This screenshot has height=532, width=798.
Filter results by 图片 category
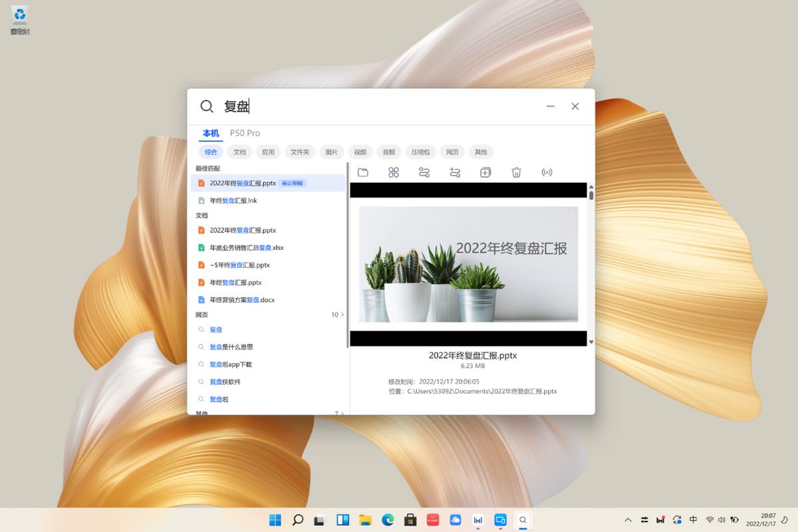331,152
